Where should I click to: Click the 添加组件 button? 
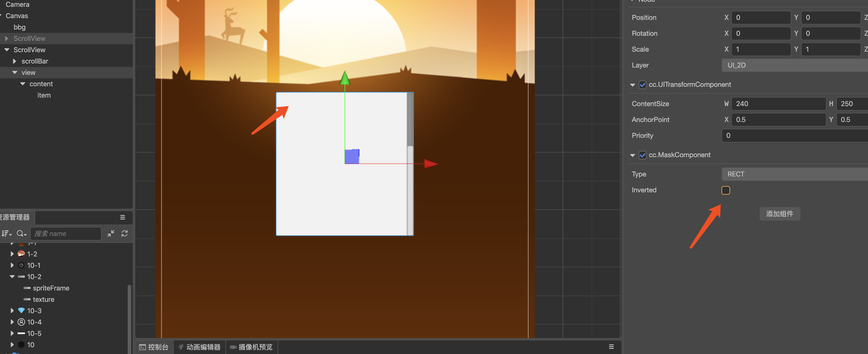point(779,214)
